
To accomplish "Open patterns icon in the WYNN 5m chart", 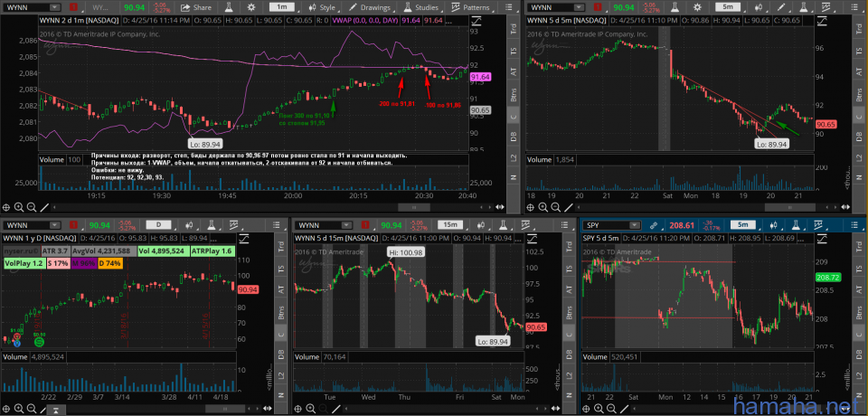I will point(826,7).
